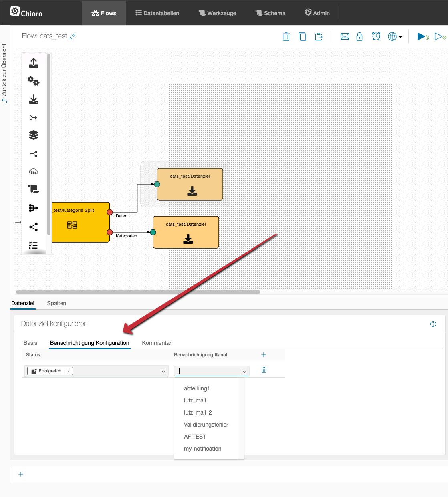The width and height of the screenshot is (448, 497).
Task: Open the globe language dropdown
Action: click(395, 37)
